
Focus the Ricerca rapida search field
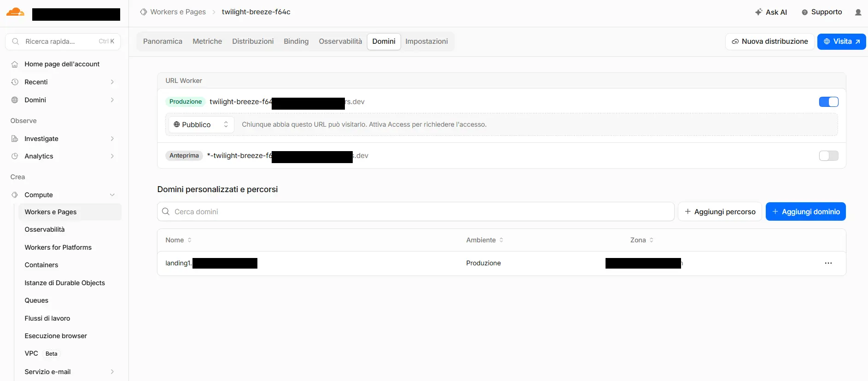click(63, 41)
